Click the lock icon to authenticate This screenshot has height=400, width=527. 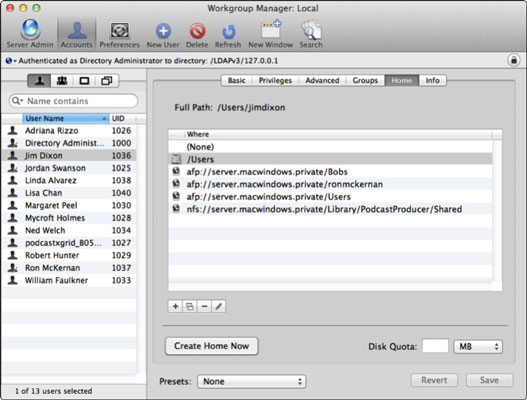pos(514,60)
